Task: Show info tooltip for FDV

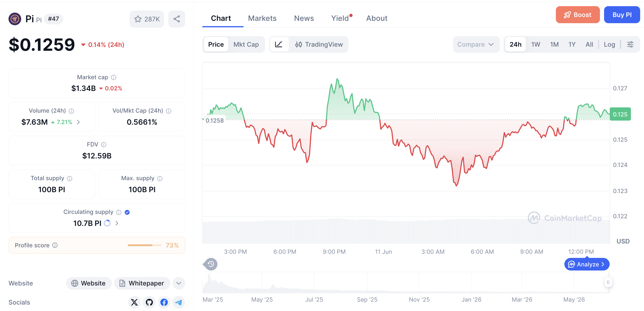Action: (x=104, y=145)
